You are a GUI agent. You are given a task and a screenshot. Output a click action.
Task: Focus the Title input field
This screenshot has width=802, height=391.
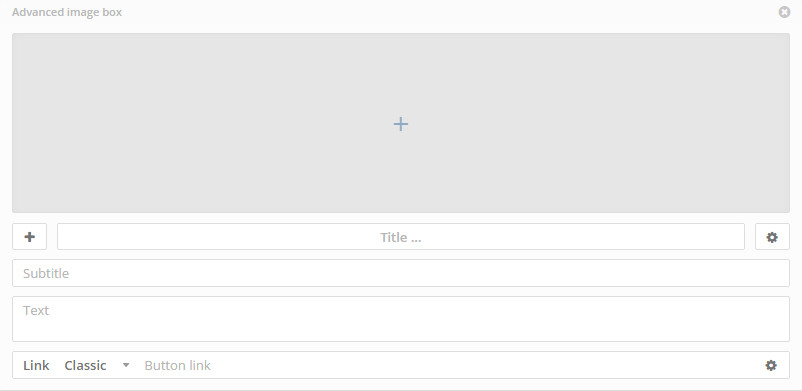401,236
